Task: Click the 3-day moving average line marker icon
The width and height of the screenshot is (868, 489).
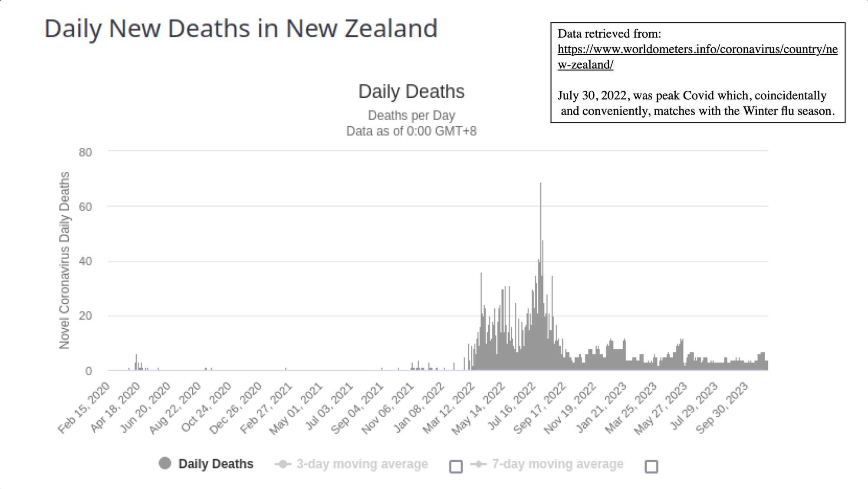Action: point(283,464)
